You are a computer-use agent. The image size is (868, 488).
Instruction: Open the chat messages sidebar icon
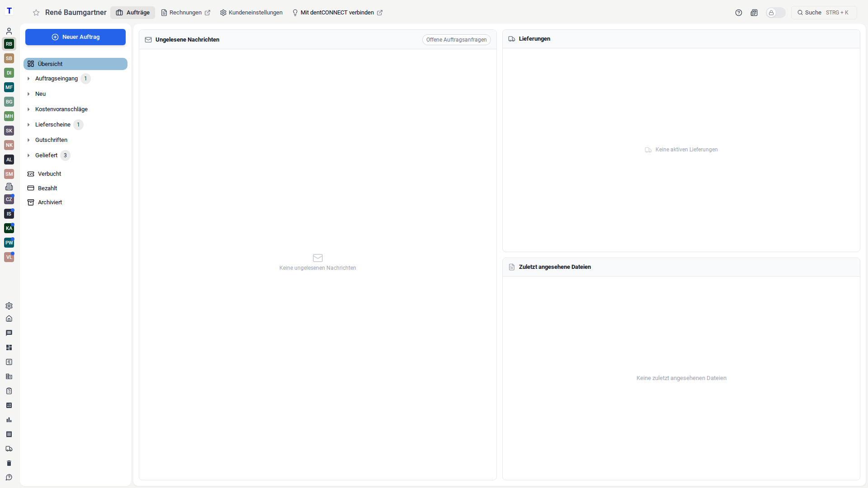coord(9,333)
